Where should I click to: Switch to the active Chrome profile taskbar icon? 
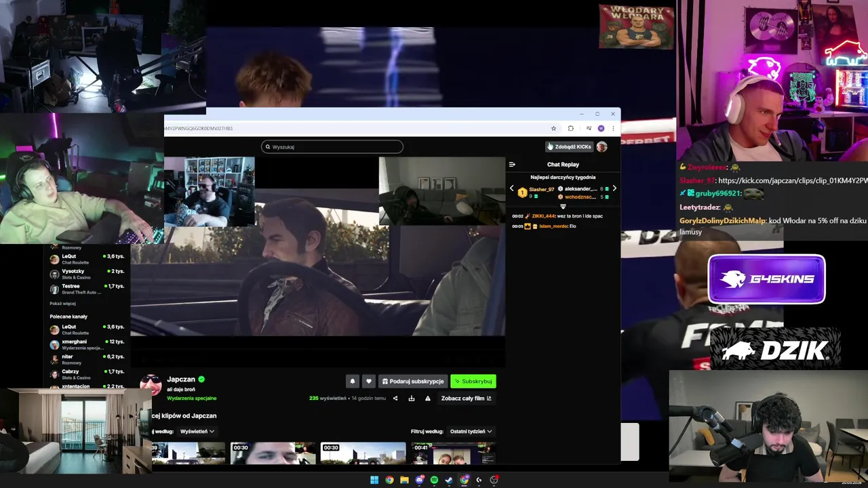(464, 480)
